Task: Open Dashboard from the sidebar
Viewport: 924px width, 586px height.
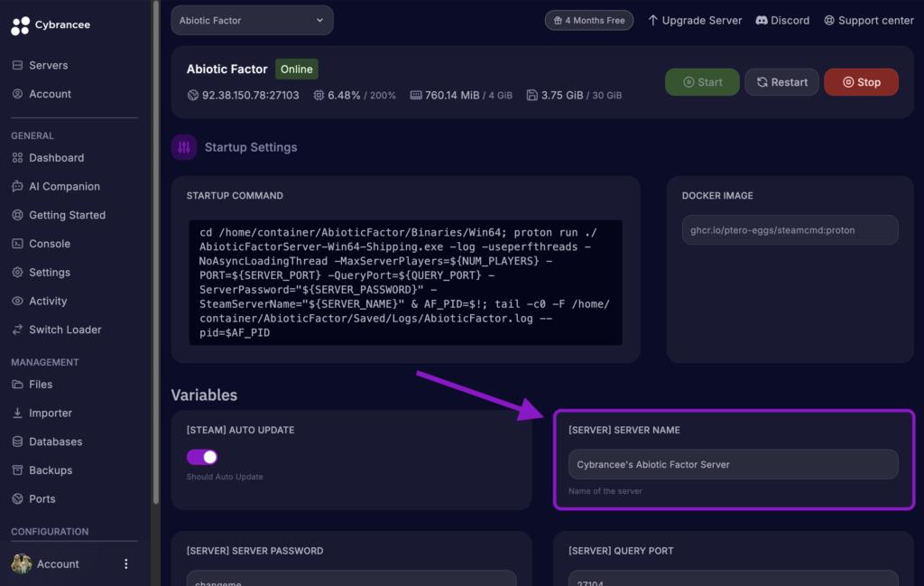Action: pyautogui.click(x=57, y=157)
